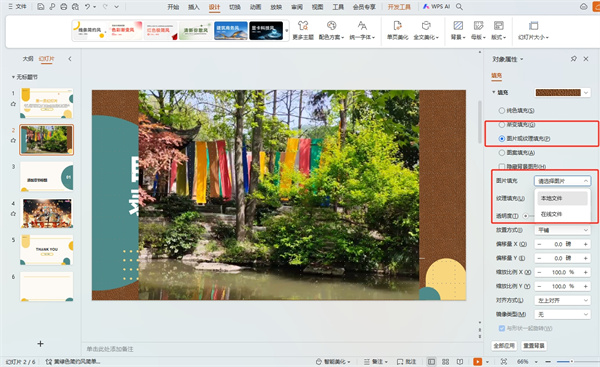Click the zoom slider in the status bar
The width and height of the screenshot is (600, 367).
[572, 362]
